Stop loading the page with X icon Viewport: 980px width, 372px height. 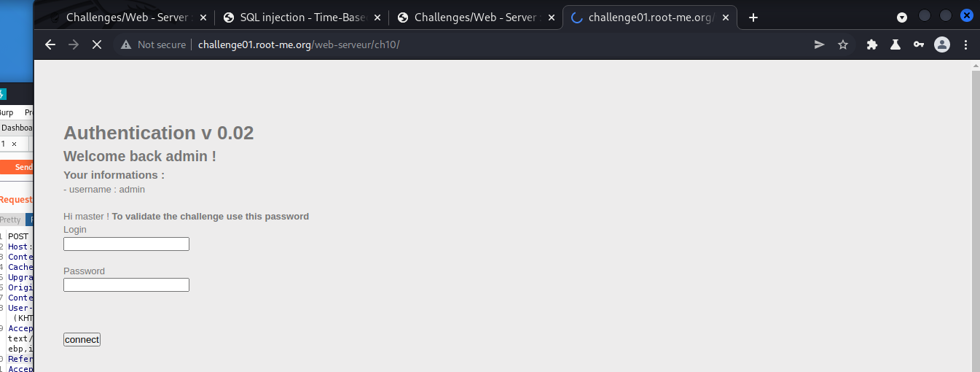tap(96, 44)
